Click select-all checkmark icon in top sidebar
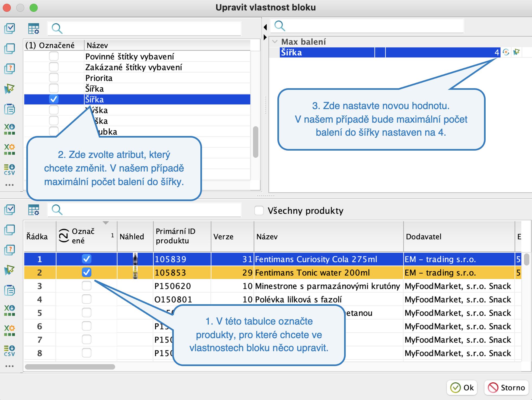Viewport: 532px width, 400px height. point(9,28)
